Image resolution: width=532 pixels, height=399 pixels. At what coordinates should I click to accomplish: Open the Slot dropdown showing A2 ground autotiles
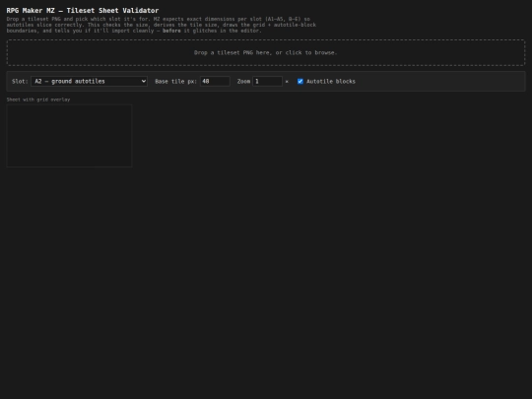point(89,81)
